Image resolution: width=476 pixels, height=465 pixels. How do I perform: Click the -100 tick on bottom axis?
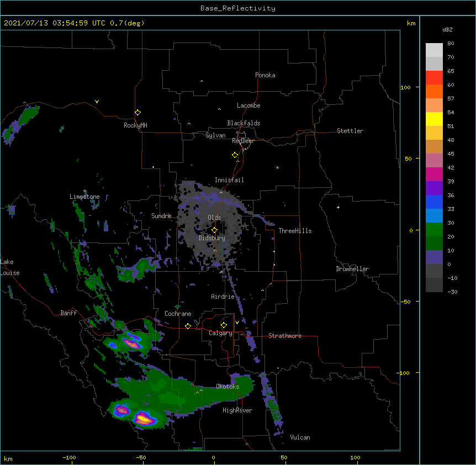69,457
